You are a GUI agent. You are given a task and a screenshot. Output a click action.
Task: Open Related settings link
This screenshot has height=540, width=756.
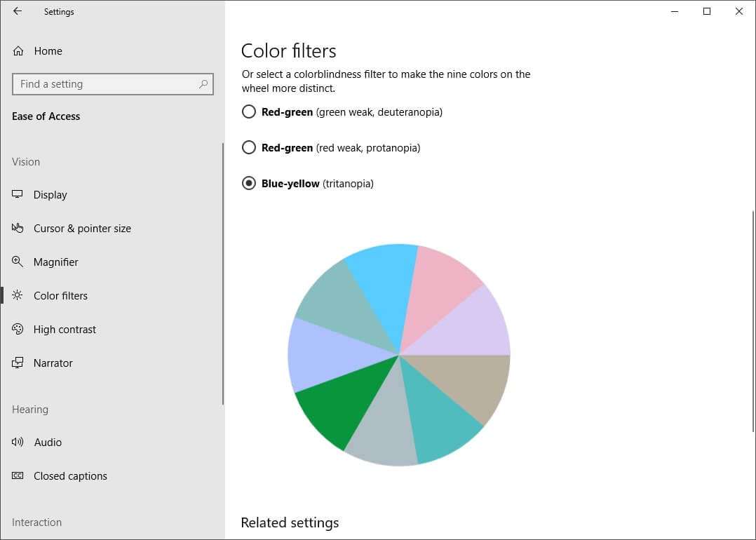[x=290, y=522]
